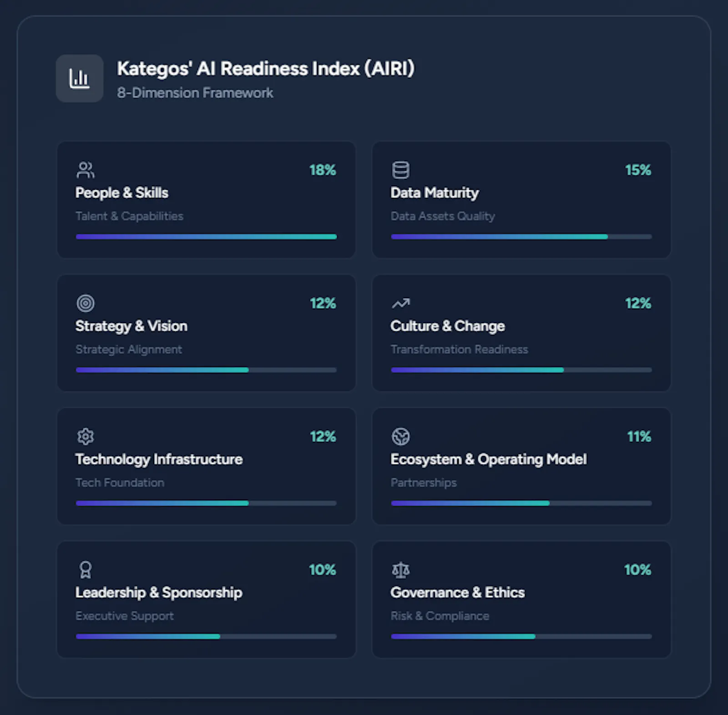
Task: Click the Leadership & Sponsorship progress bar
Action: point(206,636)
